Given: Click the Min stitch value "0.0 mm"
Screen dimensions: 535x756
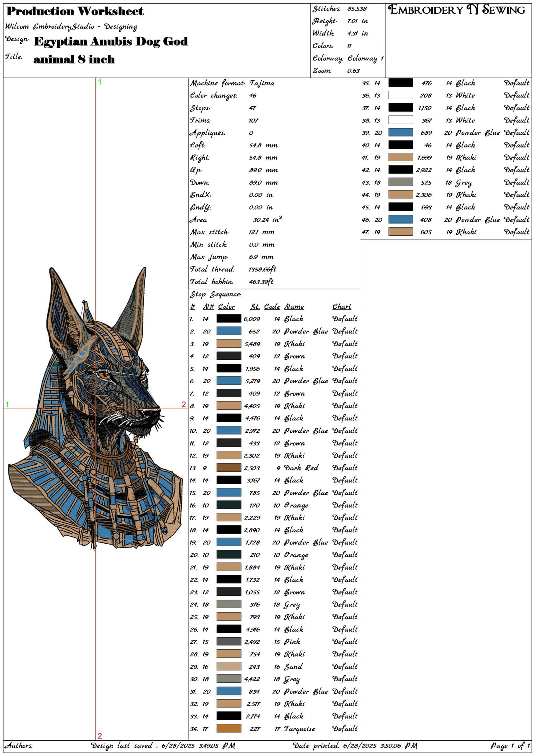Looking at the screenshot, I should (262, 245).
